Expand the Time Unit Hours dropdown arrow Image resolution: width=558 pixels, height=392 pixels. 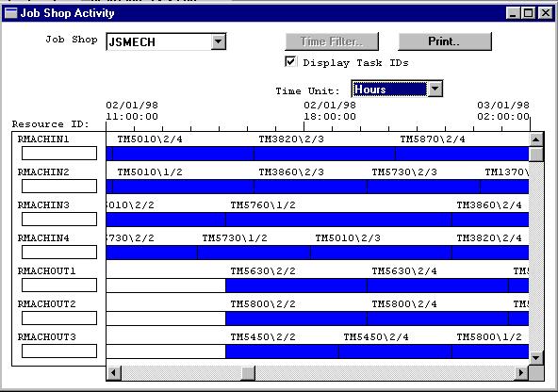(x=435, y=89)
